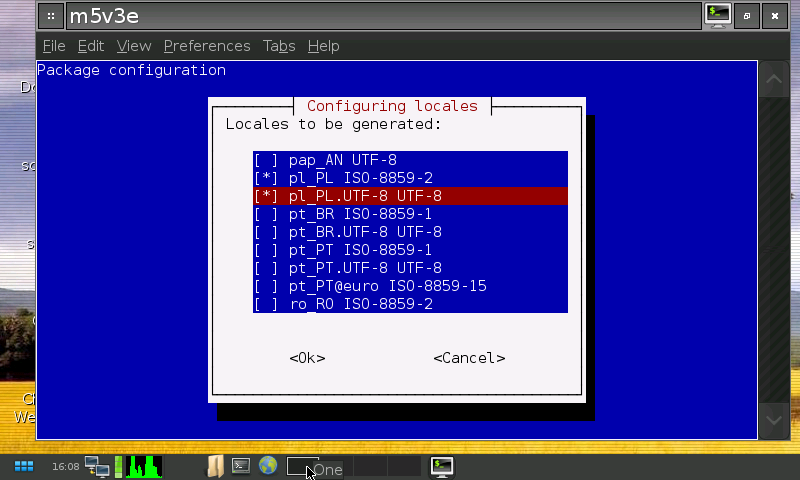Click the terminal icon in the title bar

(717, 16)
